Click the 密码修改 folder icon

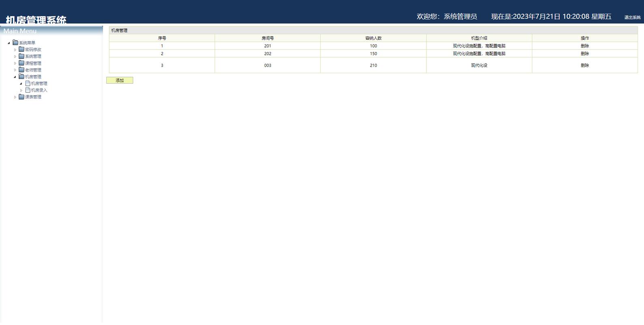[x=22, y=50]
